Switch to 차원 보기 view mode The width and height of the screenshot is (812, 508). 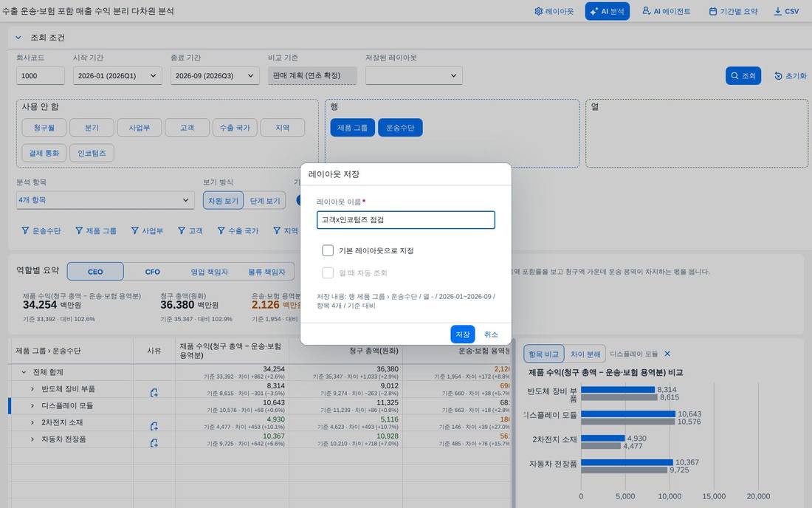[x=223, y=200]
